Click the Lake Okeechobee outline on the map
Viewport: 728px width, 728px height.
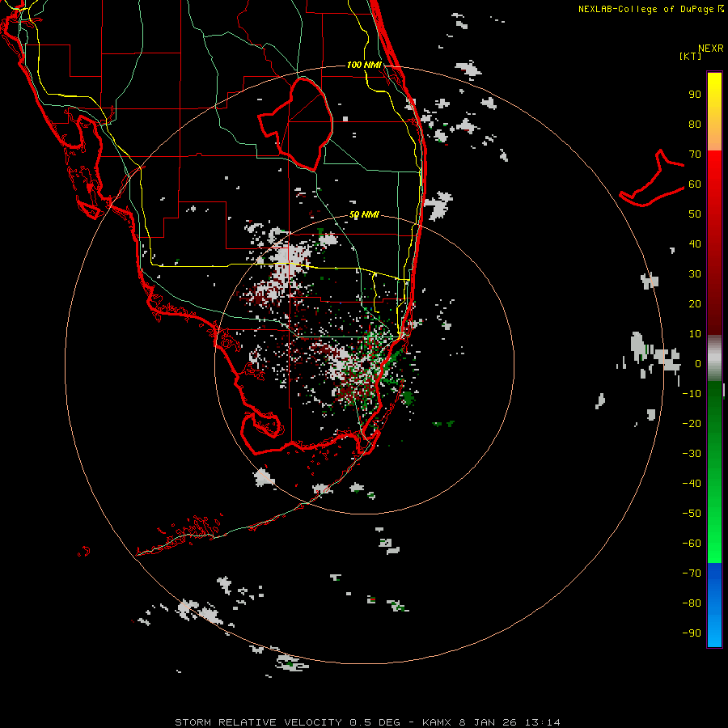coord(296,123)
